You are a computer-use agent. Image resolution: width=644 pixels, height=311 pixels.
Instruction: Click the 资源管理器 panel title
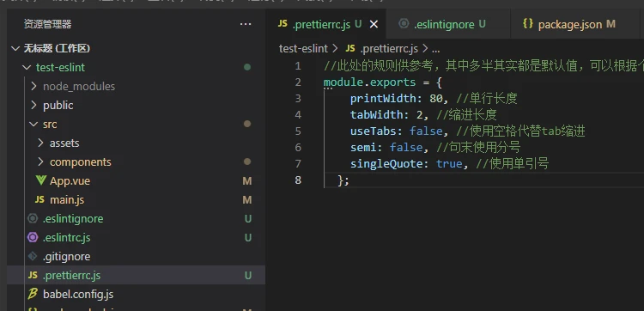pos(47,24)
